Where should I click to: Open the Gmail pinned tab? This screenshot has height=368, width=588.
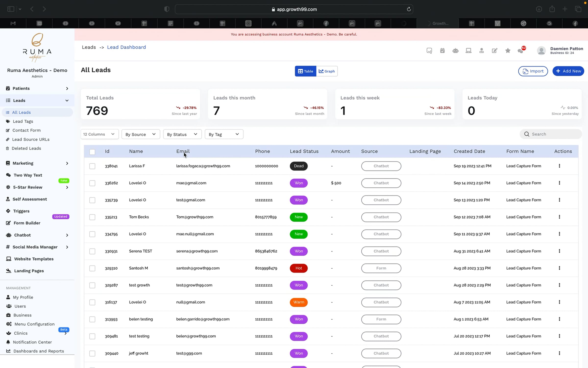[x=13, y=23]
